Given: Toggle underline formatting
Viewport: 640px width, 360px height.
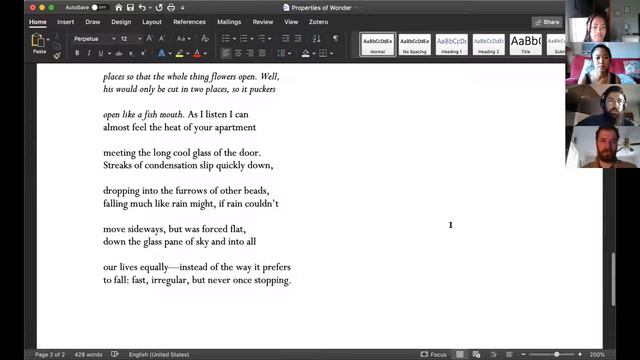Looking at the screenshot, I should pyautogui.click(x=101, y=53).
